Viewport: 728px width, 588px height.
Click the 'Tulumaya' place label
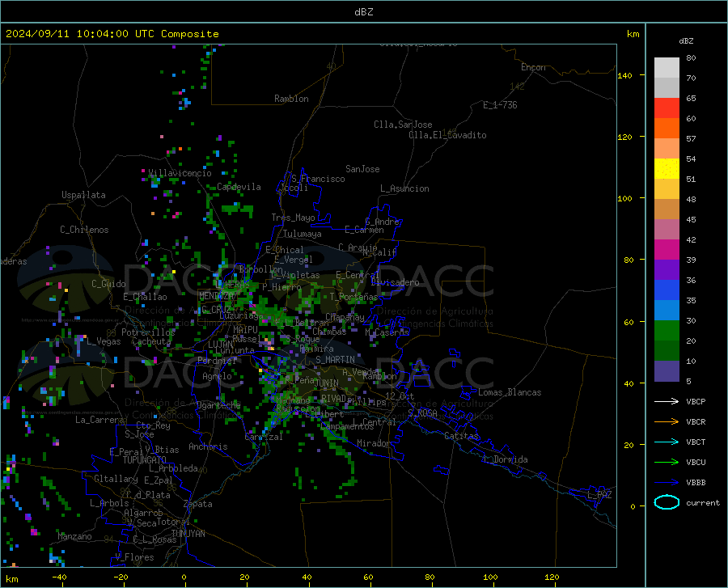pos(303,234)
